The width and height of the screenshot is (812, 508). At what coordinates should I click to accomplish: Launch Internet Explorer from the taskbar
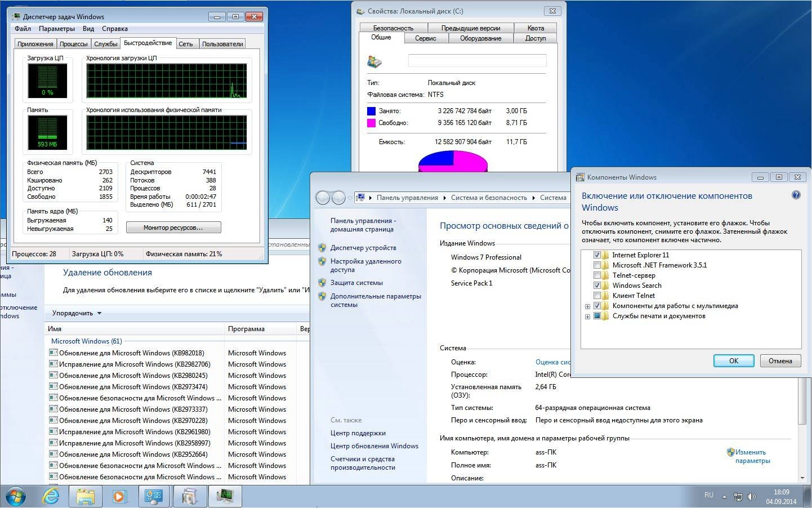click(51, 496)
